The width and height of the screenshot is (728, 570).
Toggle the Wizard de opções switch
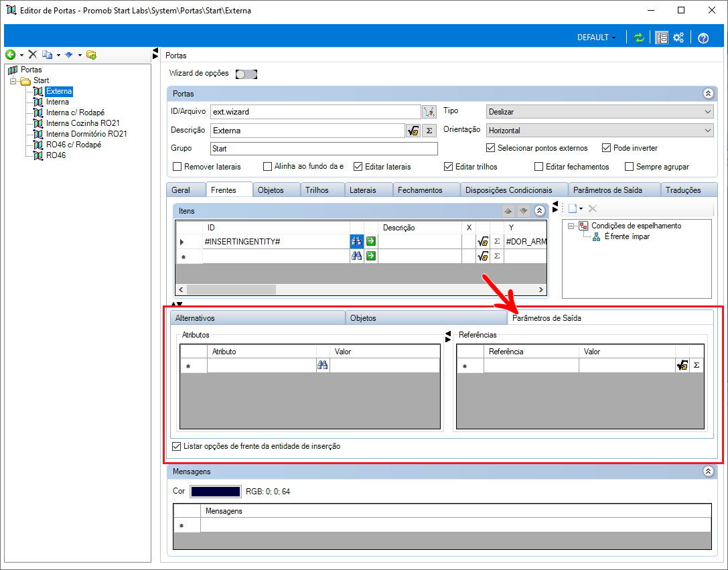(246, 74)
